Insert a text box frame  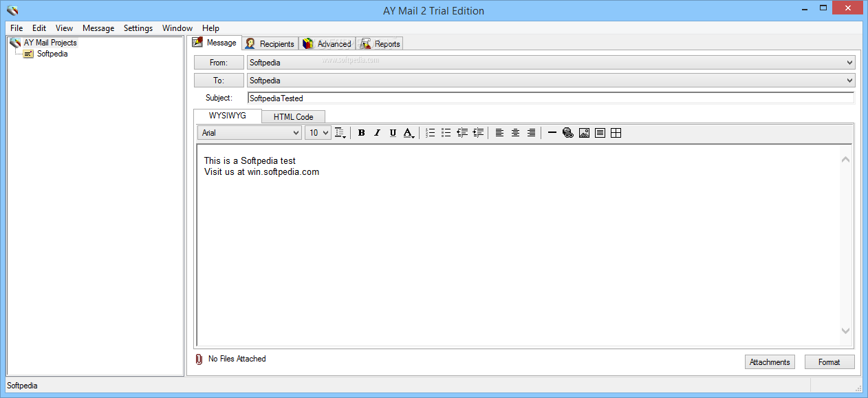click(600, 133)
